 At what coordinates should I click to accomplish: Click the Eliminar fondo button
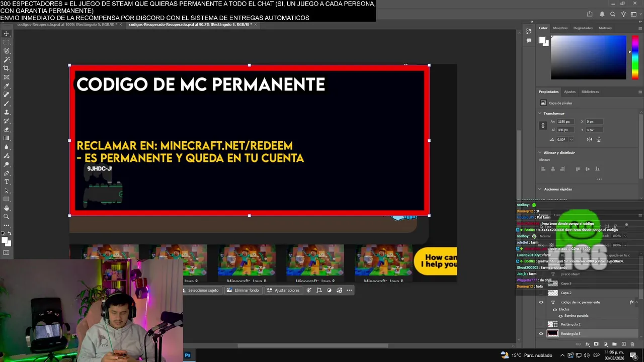pos(243,290)
